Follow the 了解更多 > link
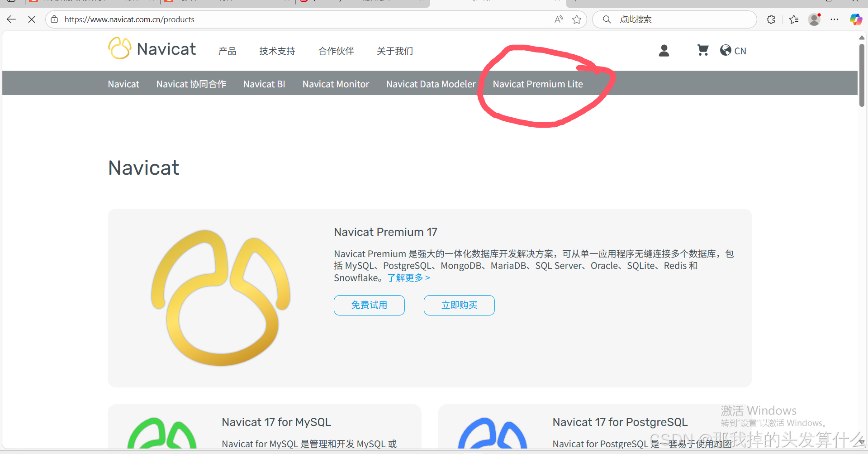The width and height of the screenshot is (868, 454). click(x=409, y=278)
